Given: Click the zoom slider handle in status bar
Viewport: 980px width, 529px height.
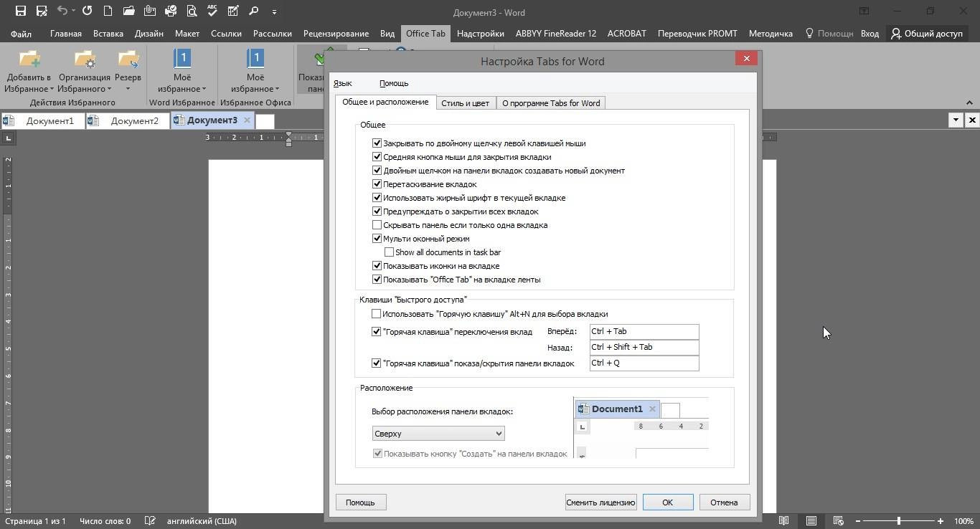Looking at the screenshot, I should click(x=899, y=521).
